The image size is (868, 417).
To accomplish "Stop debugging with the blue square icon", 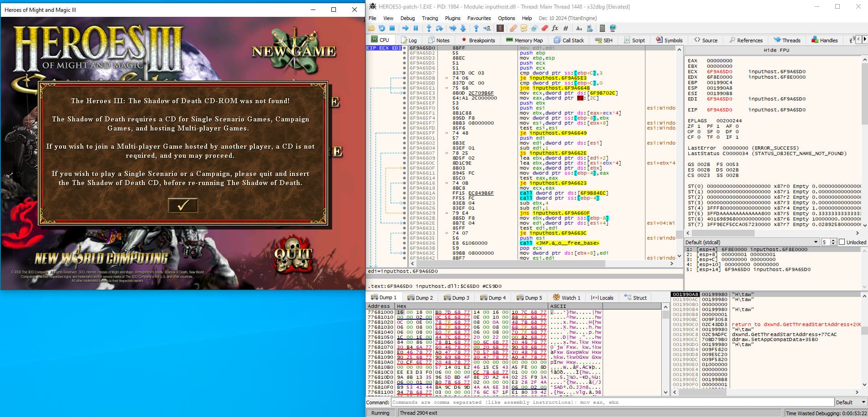I will pyautogui.click(x=392, y=28).
